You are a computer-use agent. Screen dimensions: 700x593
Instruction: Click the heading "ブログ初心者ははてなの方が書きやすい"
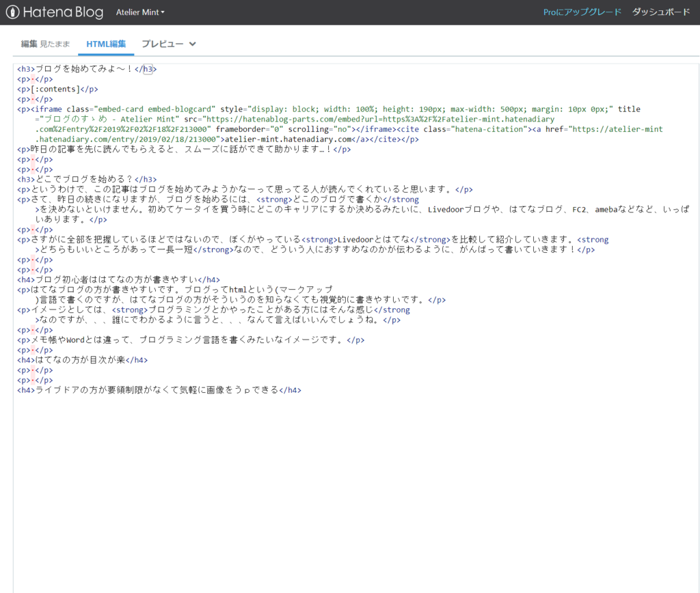pyautogui.click(x=118, y=280)
